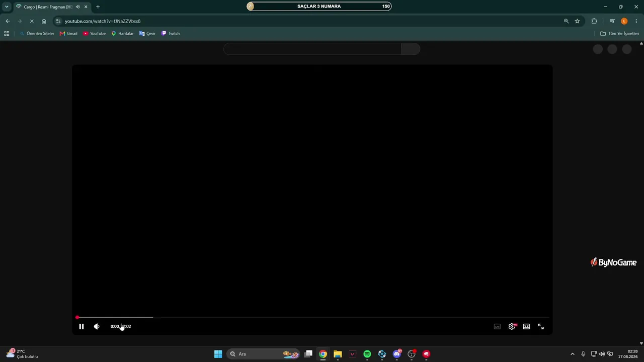The height and width of the screenshot is (362, 644).
Task: Click the SAÇLAR 3 NUMARA overlay bar
Action: (319, 7)
